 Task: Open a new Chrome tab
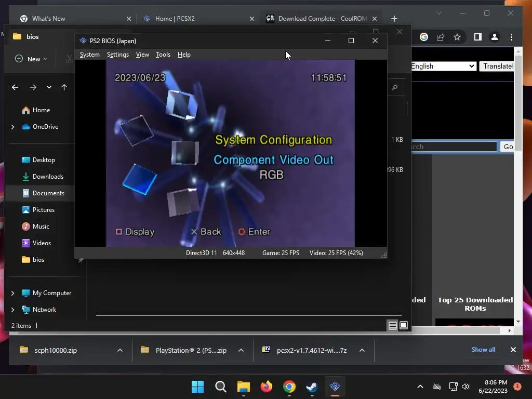pyautogui.click(x=394, y=19)
